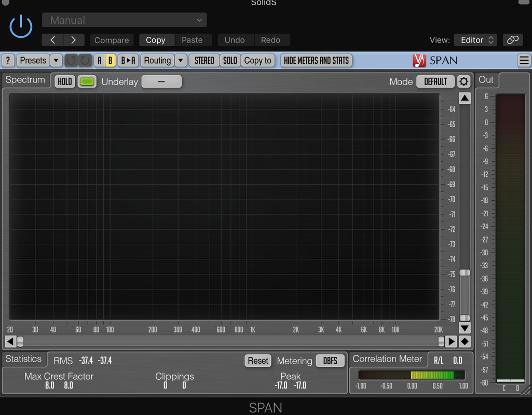Click the link chain icon
Screen dimensions: 532x415
point(513,40)
